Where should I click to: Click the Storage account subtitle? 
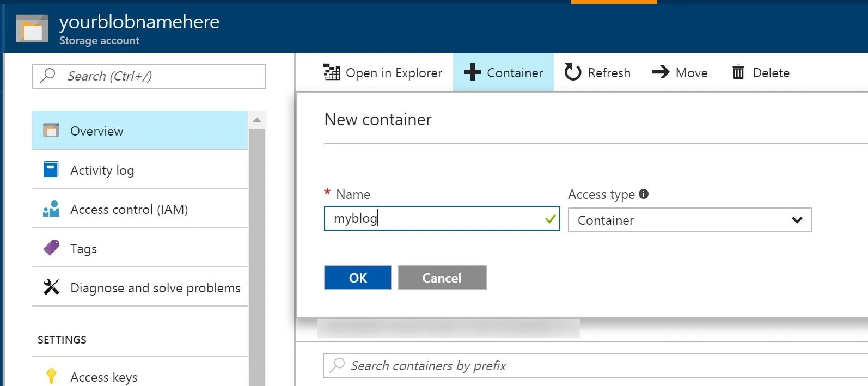click(x=99, y=40)
